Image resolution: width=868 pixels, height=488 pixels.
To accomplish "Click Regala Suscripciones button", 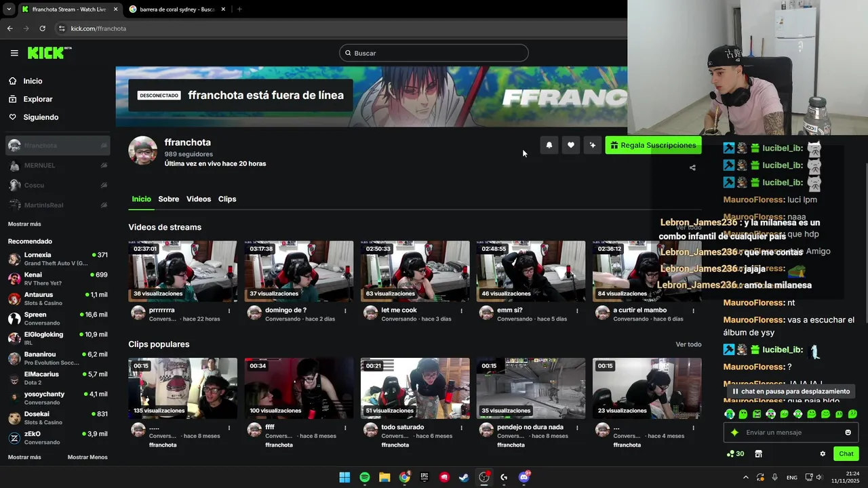I will (653, 145).
